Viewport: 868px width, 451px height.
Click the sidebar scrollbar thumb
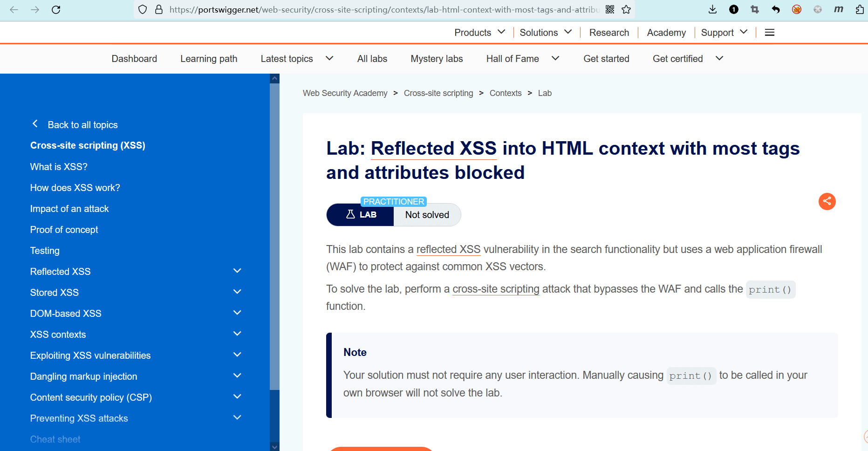click(x=275, y=236)
